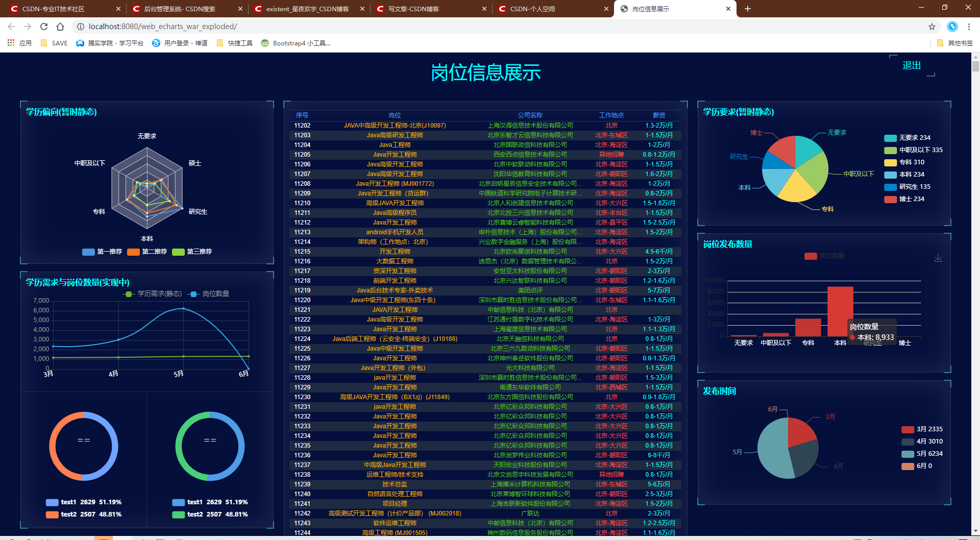Click job title 项目经理 in row 11241
Screen dimensions: 980x540
pyautogui.click(x=395, y=504)
